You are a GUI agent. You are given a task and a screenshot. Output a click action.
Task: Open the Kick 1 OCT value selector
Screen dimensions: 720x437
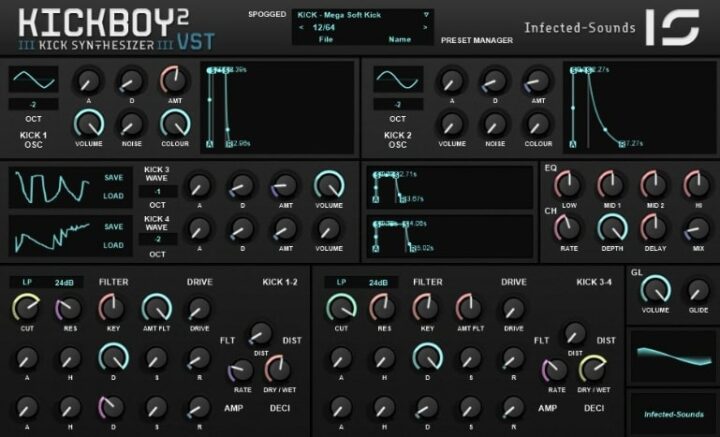click(x=34, y=104)
